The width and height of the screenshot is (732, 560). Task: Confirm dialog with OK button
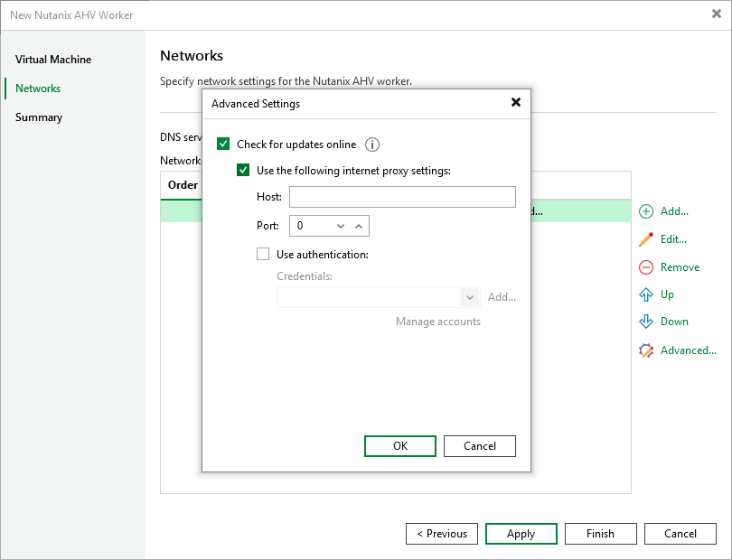click(400, 445)
